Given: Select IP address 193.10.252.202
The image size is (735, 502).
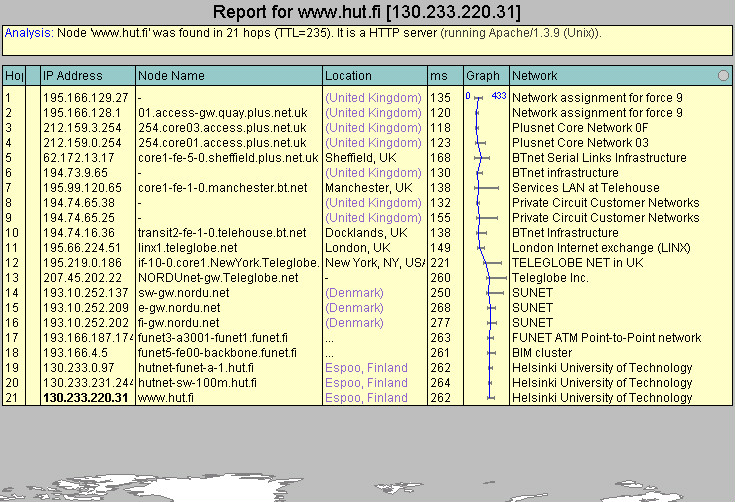Looking at the screenshot, I should (85, 322).
